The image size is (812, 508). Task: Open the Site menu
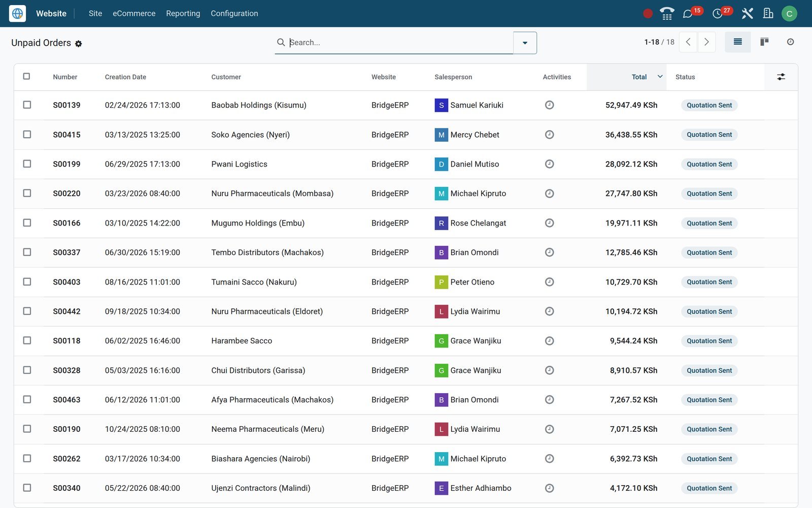(95, 14)
